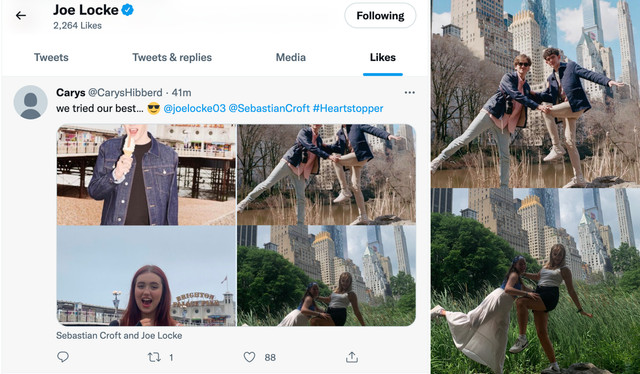Click the Sebastian Croft and Joe Locke tag label
This screenshot has height=374, width=640.
pyautogui.click(x=119, y=336)
